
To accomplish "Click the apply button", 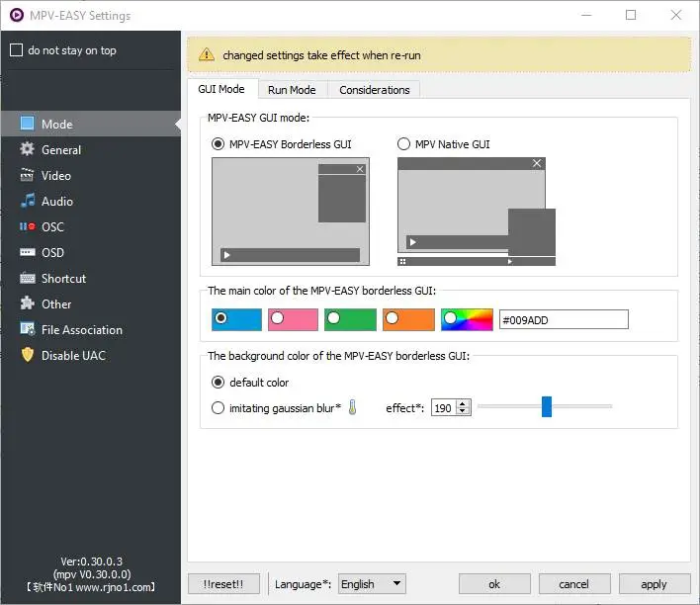I will coord(654,584).
